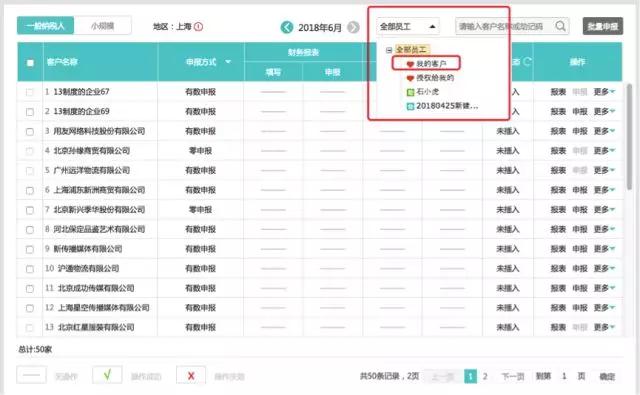This screenshot has width=640, height=395.
Task: Check the box for 用友网络科技股份有限公司
Action: [x=30, y=131]
